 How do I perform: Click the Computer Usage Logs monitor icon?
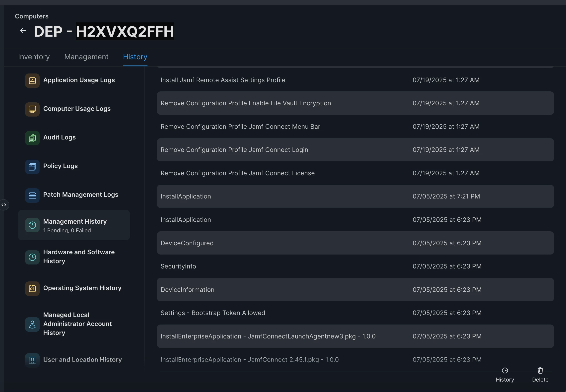coord(32,109)
